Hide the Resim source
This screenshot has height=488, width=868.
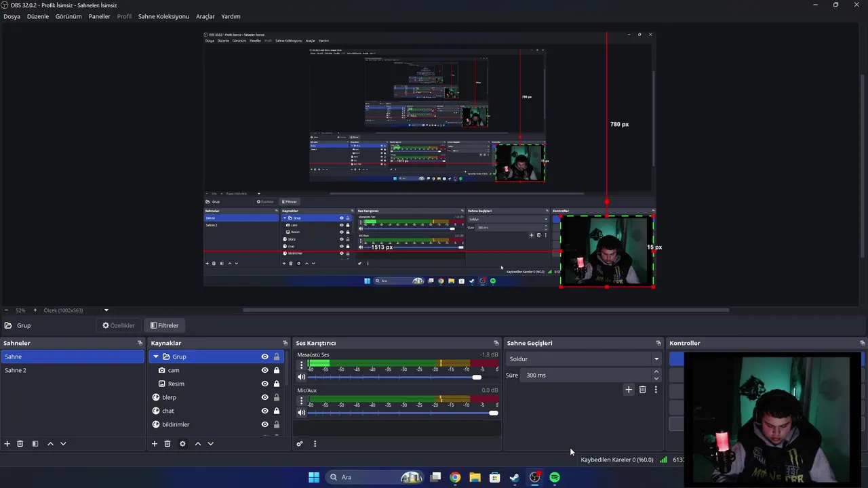[265, 384]
